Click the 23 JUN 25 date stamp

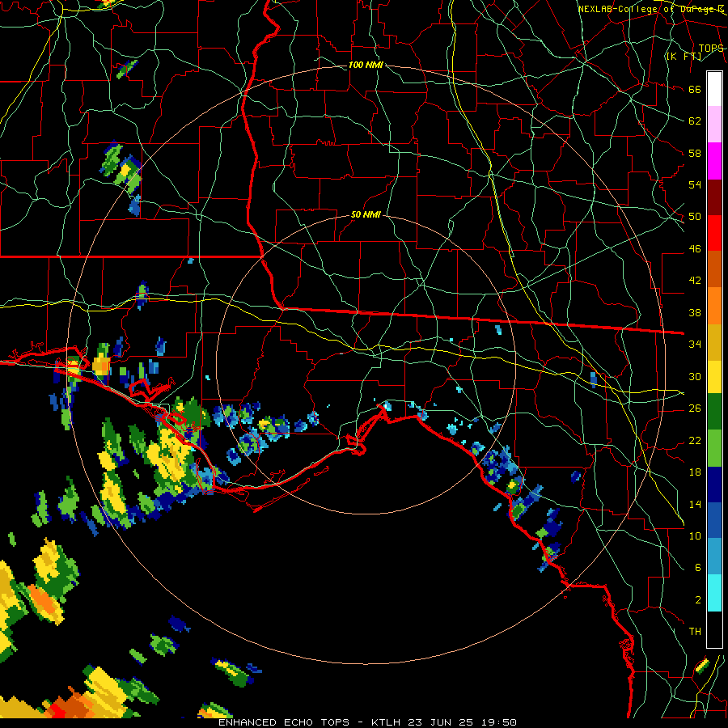tap(441, 722)
